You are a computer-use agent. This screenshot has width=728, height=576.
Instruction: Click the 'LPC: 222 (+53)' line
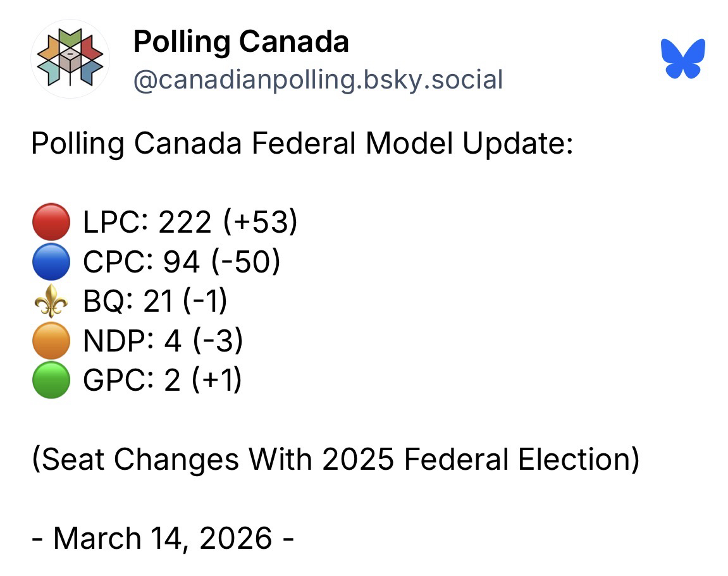click(190, 222)
